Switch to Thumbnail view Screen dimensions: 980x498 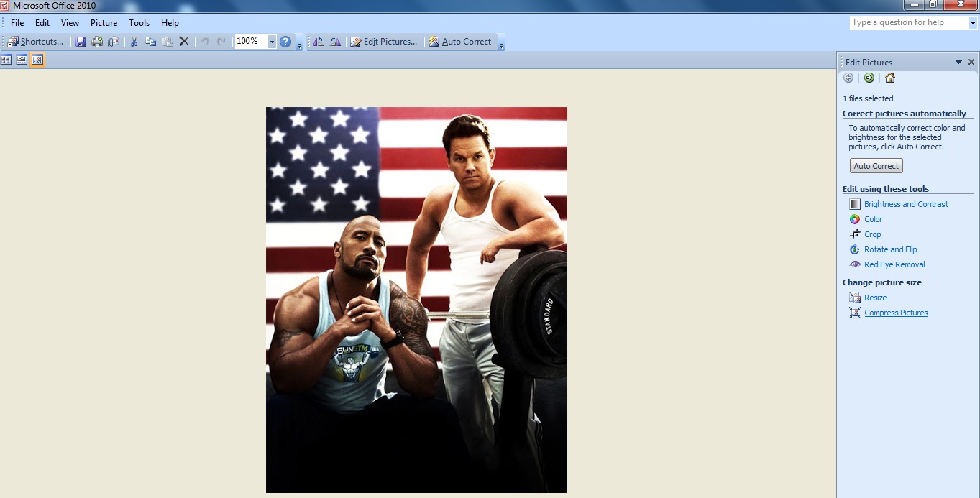6,60
